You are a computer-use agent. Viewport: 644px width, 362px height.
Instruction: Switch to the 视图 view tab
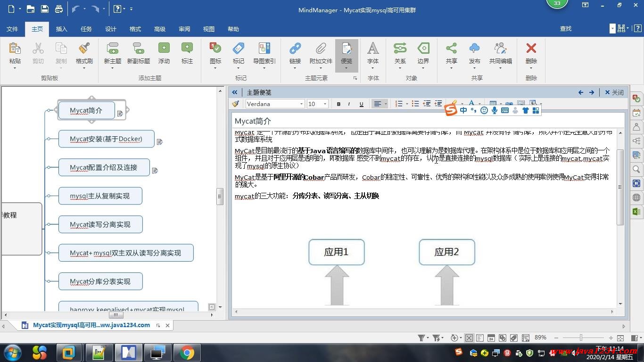click(x=209, y=29)
